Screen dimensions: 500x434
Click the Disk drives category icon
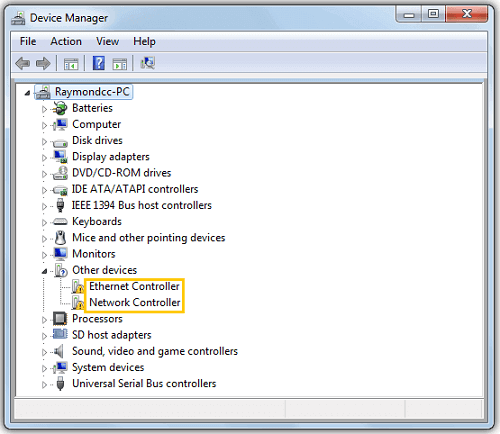[60, 143]
